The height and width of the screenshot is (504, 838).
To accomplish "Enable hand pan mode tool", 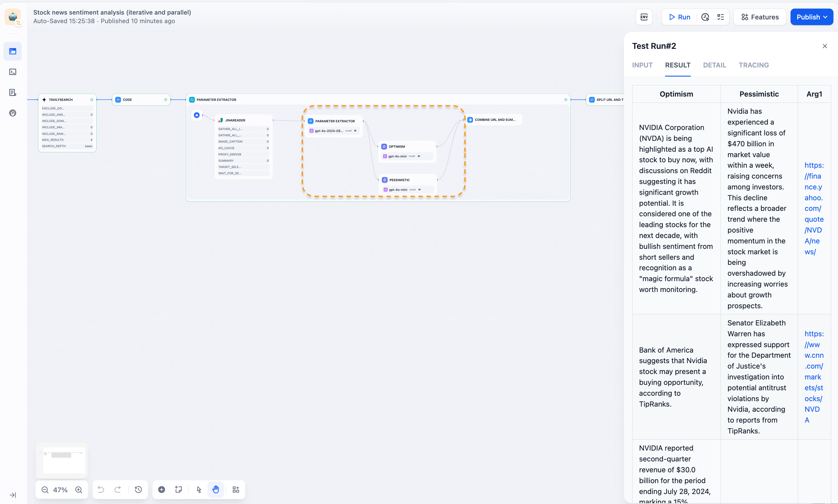I will click(x=216, y=489).
